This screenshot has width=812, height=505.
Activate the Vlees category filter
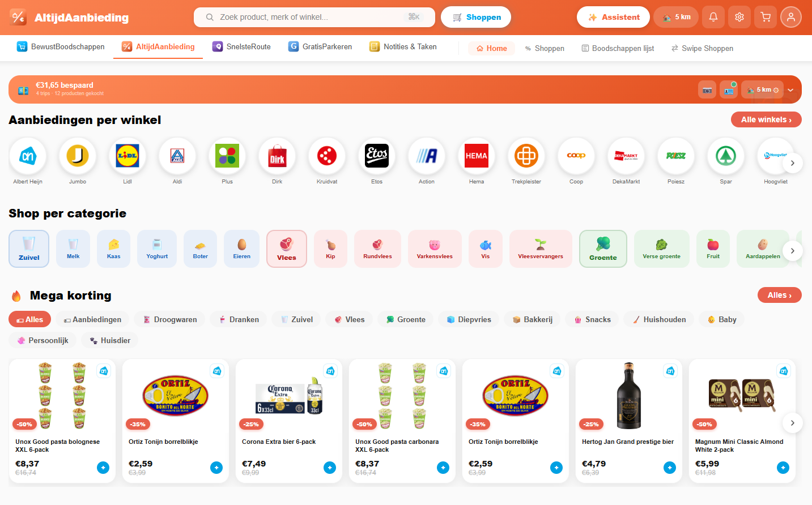pos(286,248)
